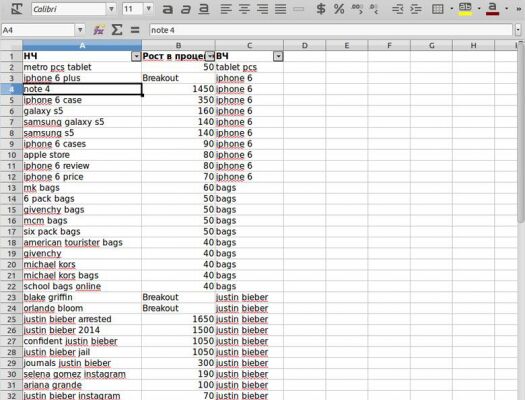Select the header cell 'НЧ'

tap(82, 56)
